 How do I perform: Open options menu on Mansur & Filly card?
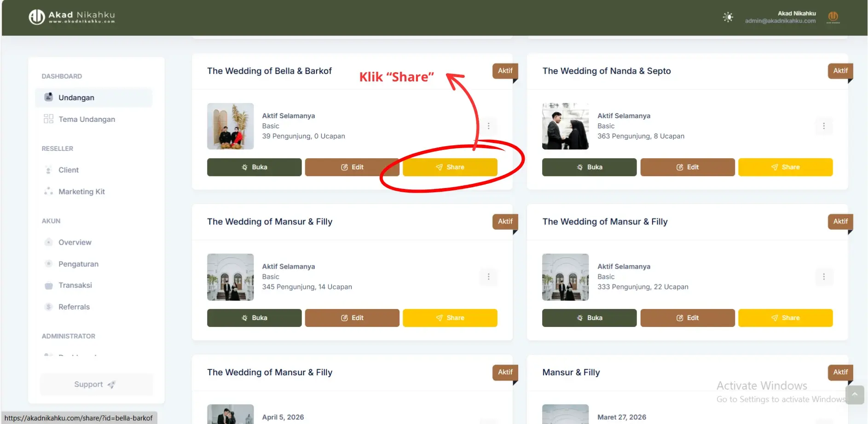(x=488, y=276)
